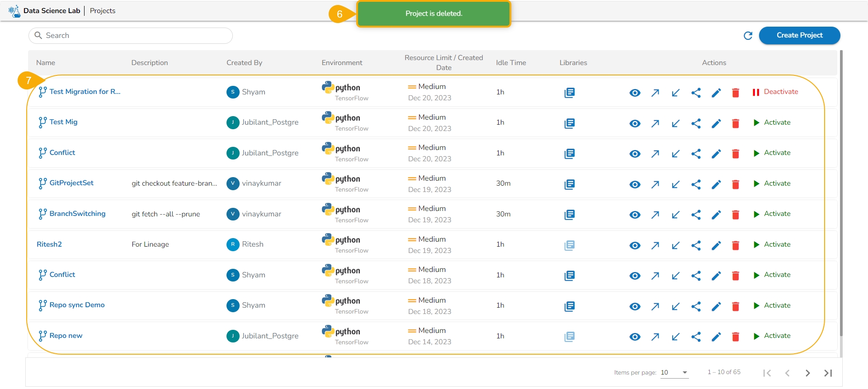The image size is (868, 389).
Task: Click the refresh icon beside Create Project
Action: (x=748, y=36)
